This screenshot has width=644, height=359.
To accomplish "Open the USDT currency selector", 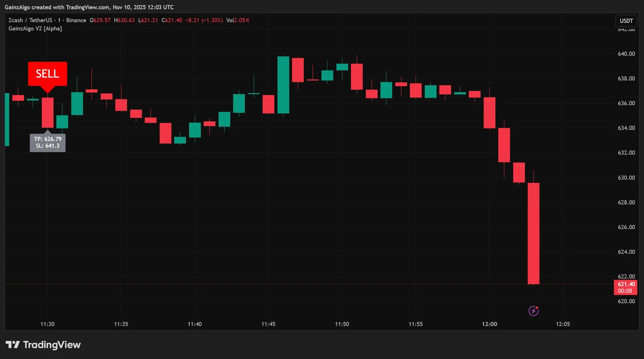I will (626, 21).
